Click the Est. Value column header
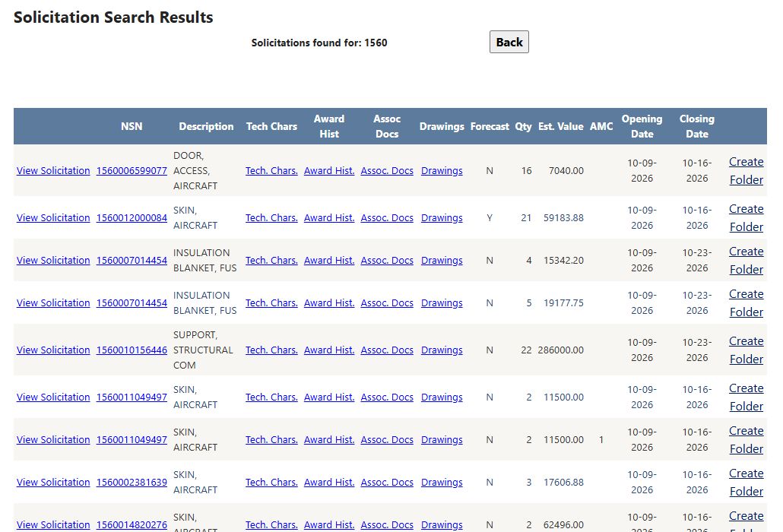Screen dimensions: 783x532 pyautogui.click(x=561, y=126)
